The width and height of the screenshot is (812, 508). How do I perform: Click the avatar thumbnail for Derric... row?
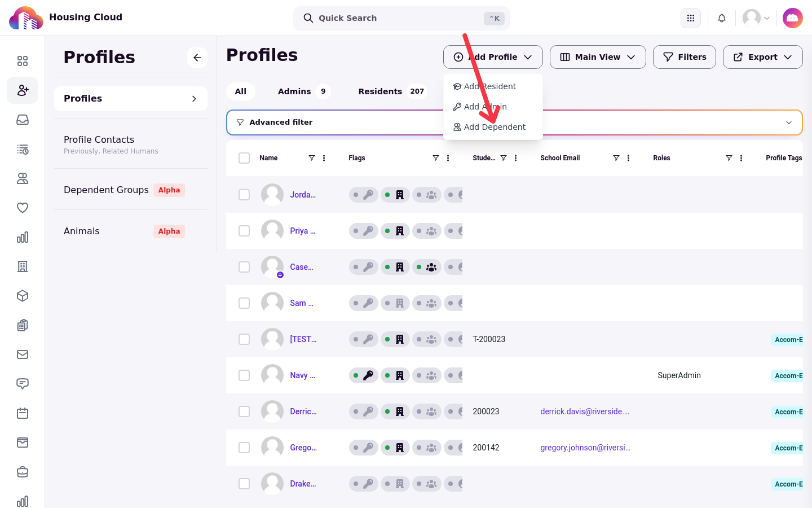(x=272, y=411)
